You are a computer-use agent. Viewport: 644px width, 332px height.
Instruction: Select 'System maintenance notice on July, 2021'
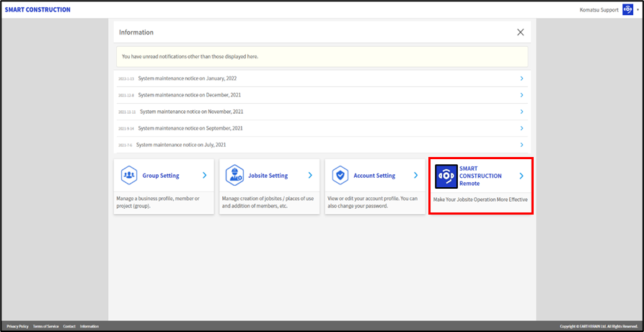tap(181, 145)
